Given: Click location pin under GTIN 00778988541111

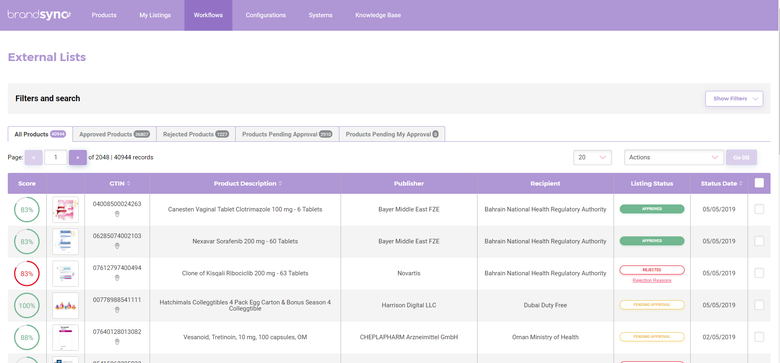Looking at the screenshot, I should coord(117,310).
